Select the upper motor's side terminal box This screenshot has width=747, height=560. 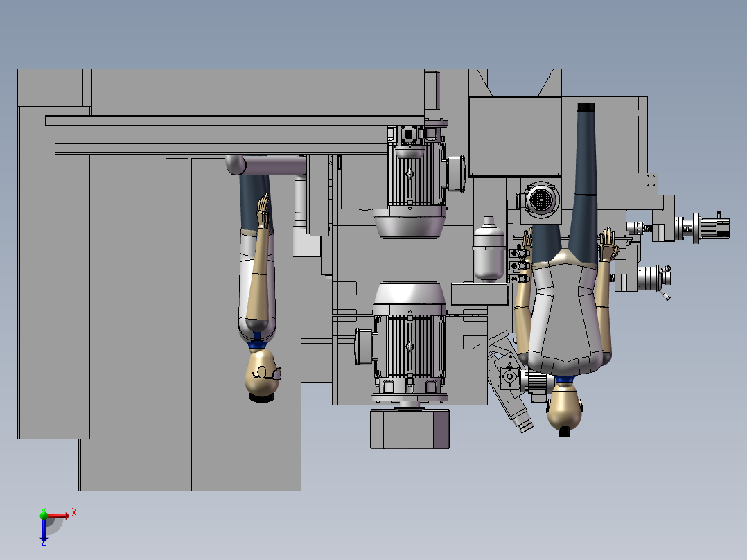pos(456,173)
